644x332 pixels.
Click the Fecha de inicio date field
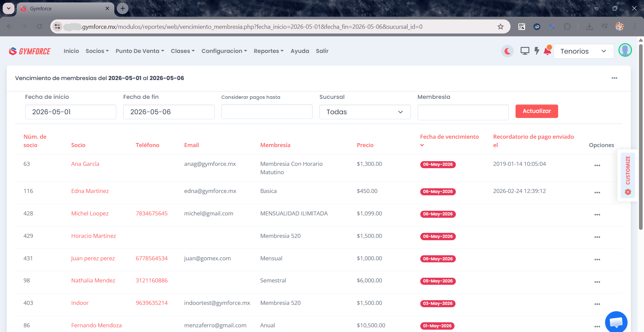(71, 112)
